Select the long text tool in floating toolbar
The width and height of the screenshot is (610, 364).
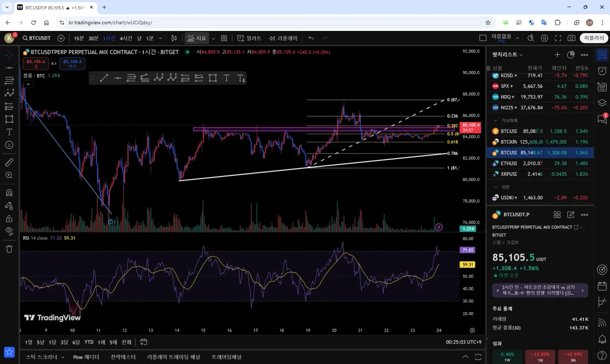click(x=240, y=78)
